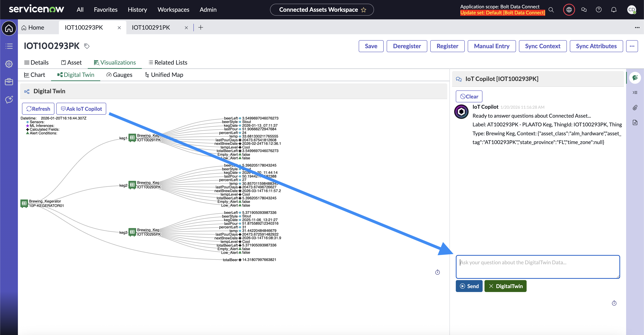Screen dimensions: 644x335
Task: Open more record actions ellipsis button
Action: (632, 46)
